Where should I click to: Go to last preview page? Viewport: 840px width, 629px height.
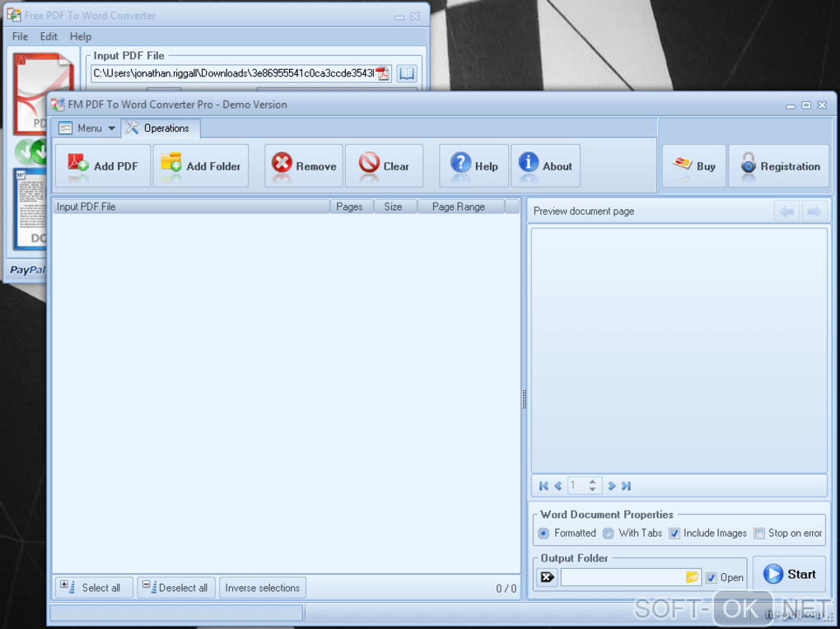(x=626, y=486)
